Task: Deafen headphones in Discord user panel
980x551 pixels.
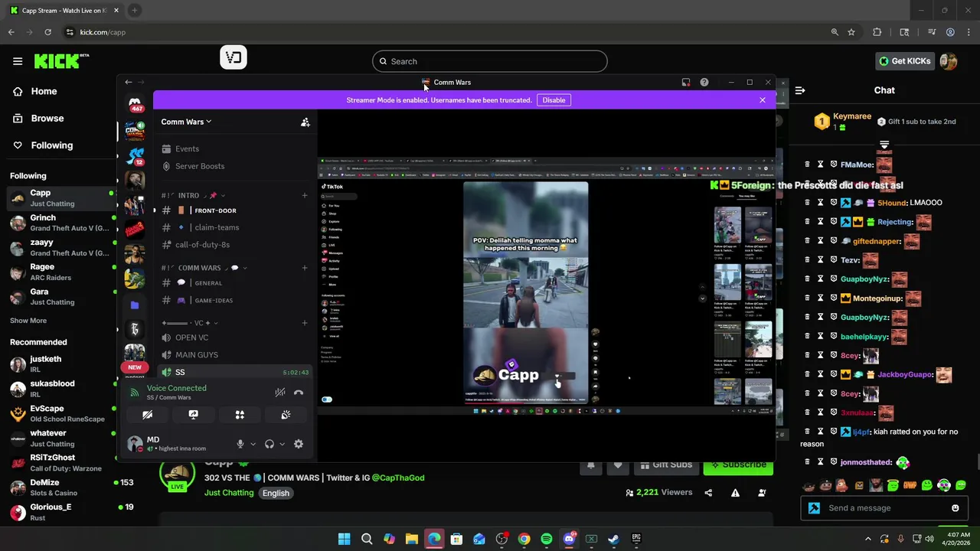Action: pos(269,445)
